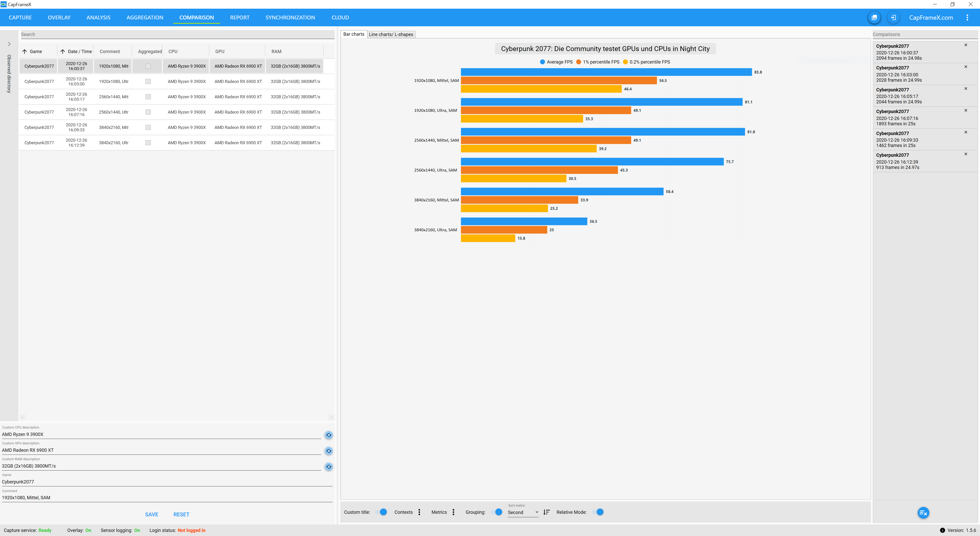Open the Sort metric dropdown
Viewport: 980px width, 536px height.
coord(523,513)
